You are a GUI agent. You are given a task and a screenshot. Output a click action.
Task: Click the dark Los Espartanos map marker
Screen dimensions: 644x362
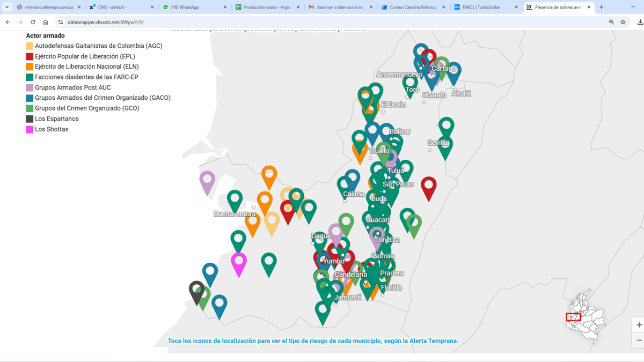196,290
